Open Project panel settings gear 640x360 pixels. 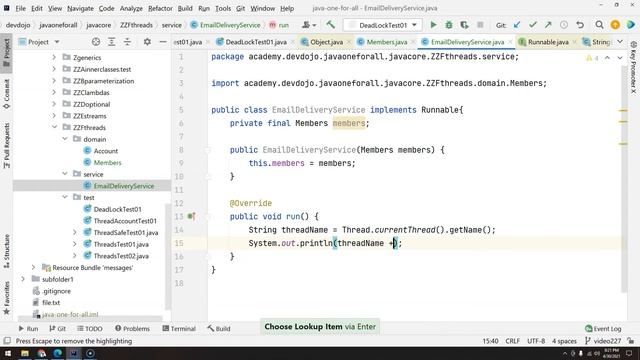tap(147, 42)
